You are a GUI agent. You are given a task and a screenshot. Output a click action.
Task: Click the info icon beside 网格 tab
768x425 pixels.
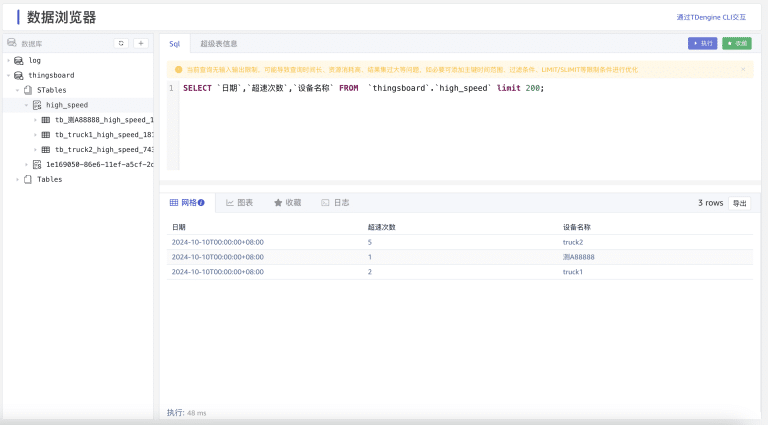[201, 203]
